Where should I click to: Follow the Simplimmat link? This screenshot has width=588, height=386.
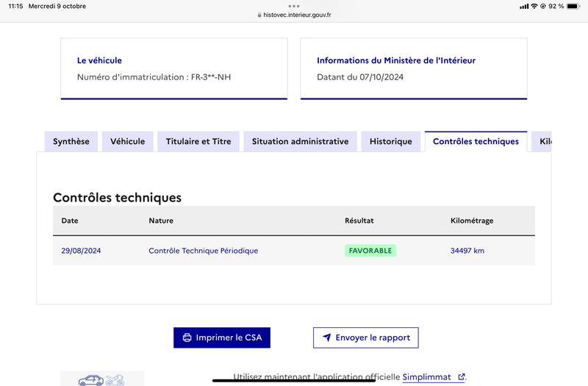[x=426, y=377]
